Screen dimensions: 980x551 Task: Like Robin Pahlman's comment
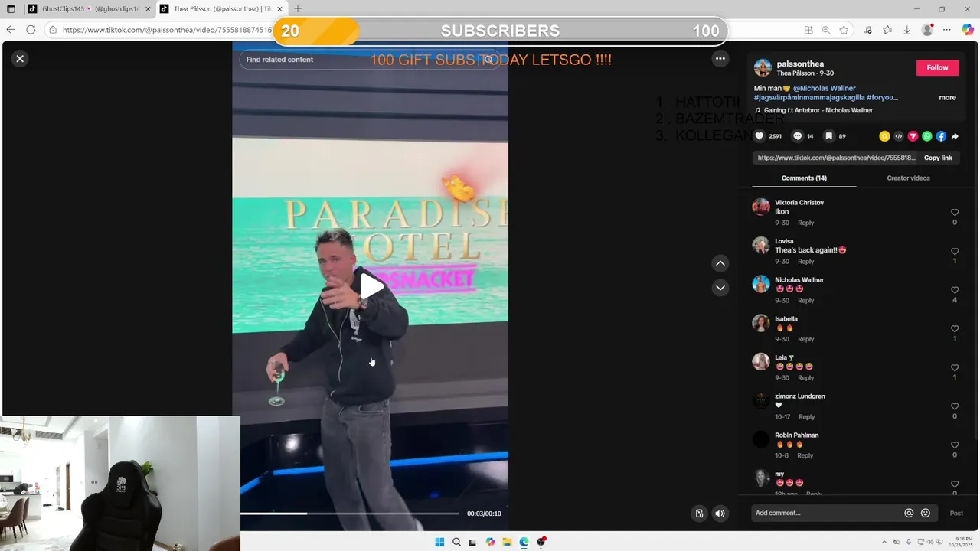(955, 445)
